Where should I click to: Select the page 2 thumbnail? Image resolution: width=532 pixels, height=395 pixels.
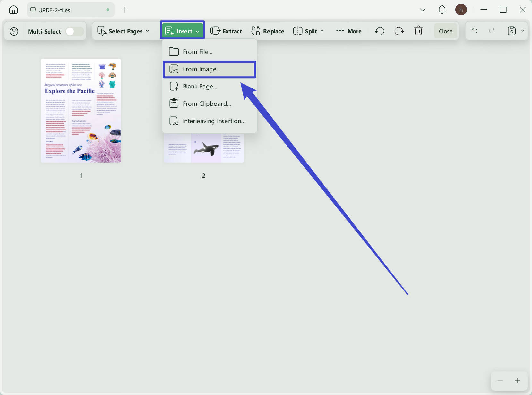click(x=204, y=148)
